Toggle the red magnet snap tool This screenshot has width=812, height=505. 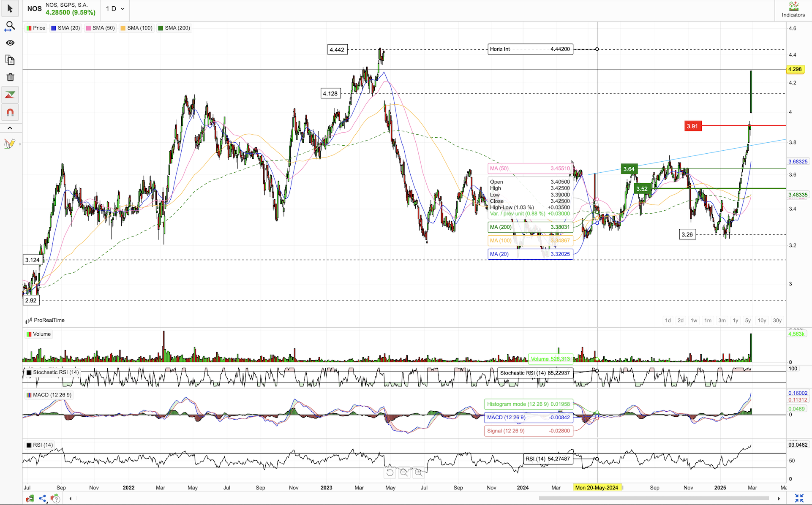click(10, 112)
